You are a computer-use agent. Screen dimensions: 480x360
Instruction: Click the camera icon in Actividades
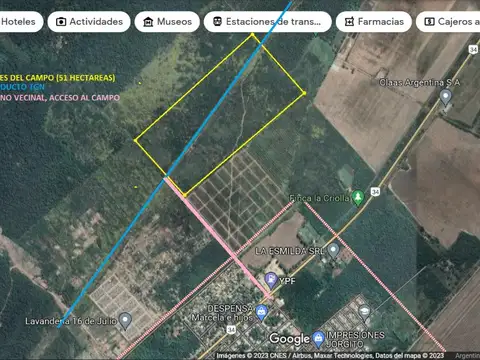[61, 22]
